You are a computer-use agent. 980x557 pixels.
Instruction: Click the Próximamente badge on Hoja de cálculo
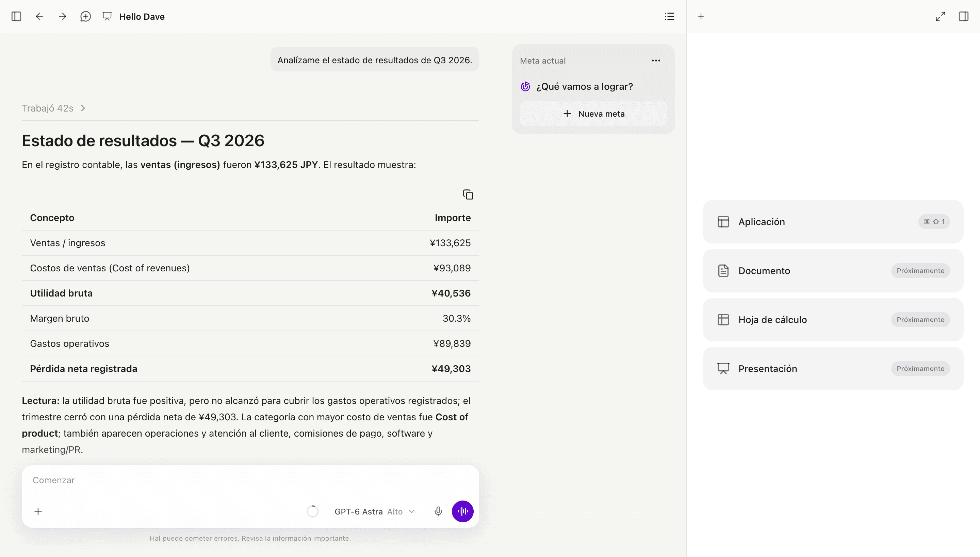[920, 320]
